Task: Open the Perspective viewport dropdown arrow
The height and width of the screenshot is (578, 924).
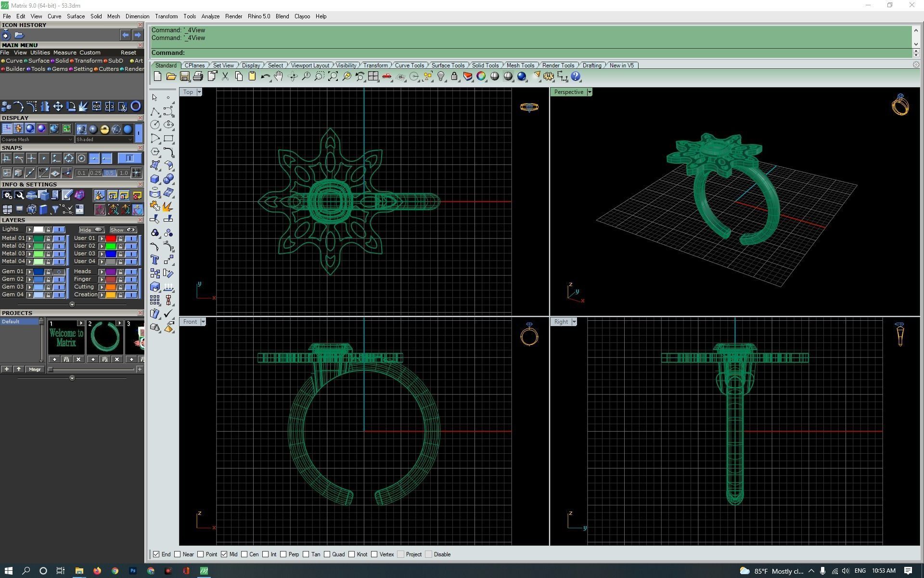Action: [x=589, y=92]
